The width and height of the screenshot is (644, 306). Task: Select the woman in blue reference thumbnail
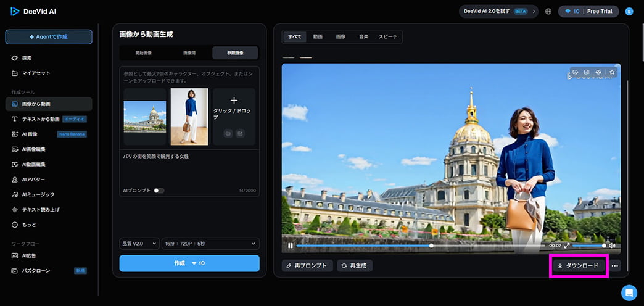point(189,117)
